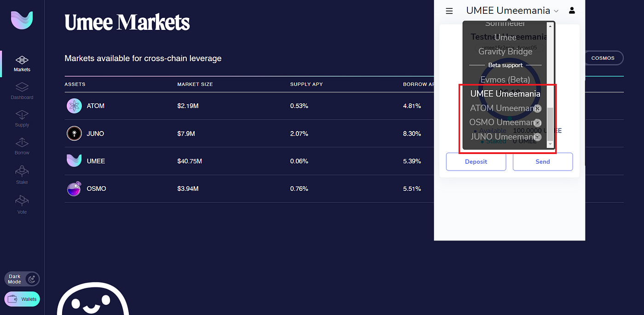
Task: Click OSMO market size $3.94M
Action: coord(188,189)
